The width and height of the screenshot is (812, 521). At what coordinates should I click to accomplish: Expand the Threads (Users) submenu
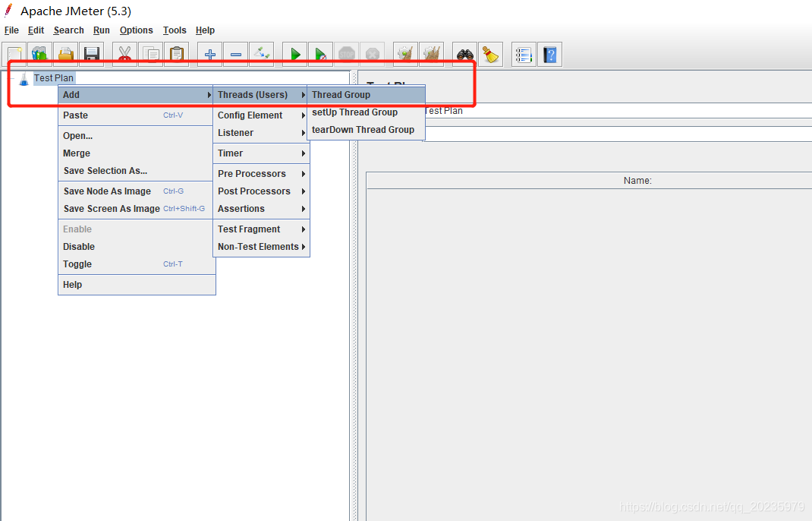click(x=261, y=95)
